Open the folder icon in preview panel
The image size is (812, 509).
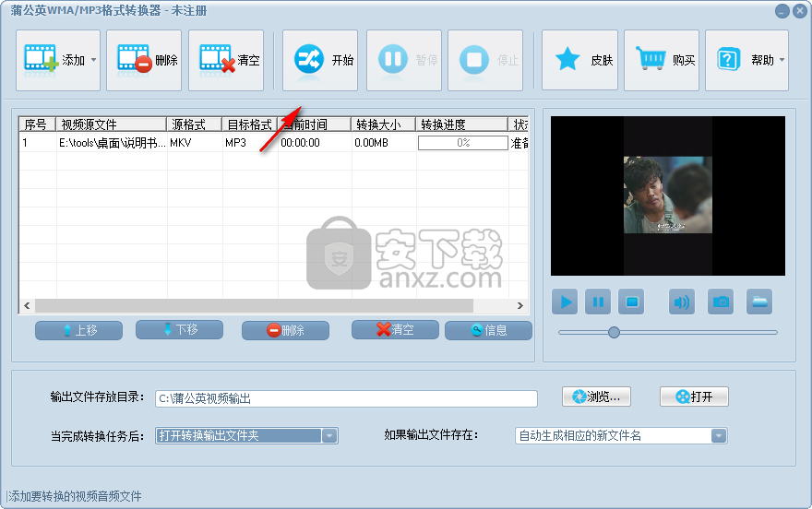[x=759, y=302]
